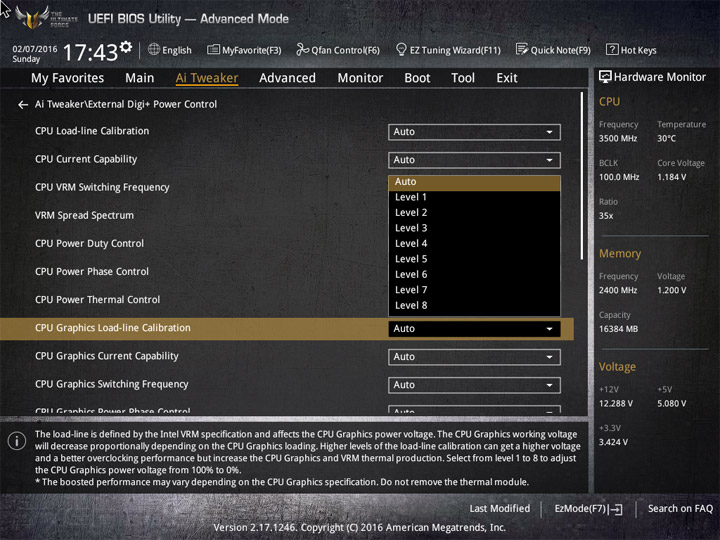Select the CPU Load-line Calibration label
The width and height of the screenshot is (720, 540).
(x=92, y=131)
